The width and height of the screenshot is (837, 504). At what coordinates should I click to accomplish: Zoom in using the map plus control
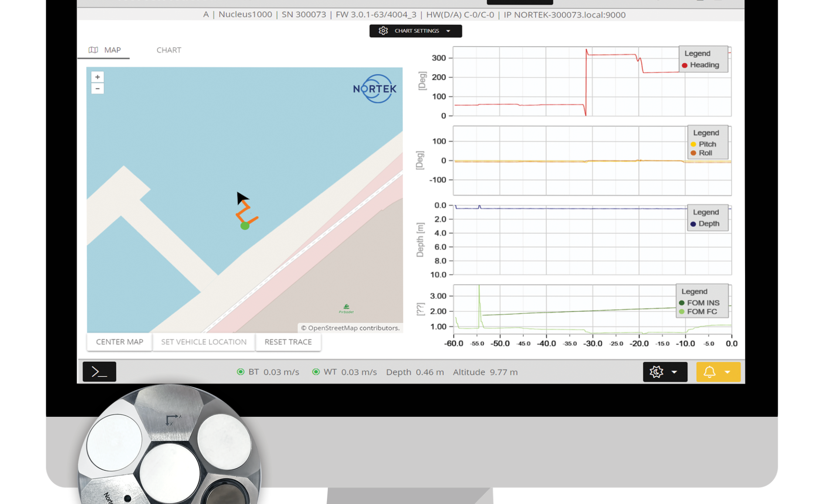pos(97,77)
